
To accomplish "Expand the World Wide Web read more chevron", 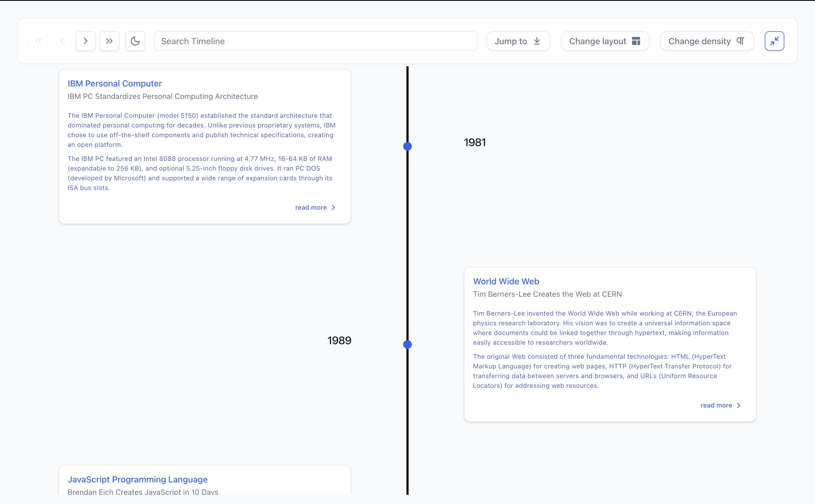I will click(x=738, y=405).
